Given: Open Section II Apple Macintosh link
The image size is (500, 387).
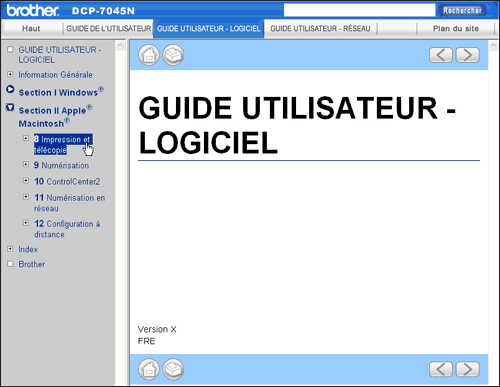Looking at the screenshot, I should click(55, 117).
